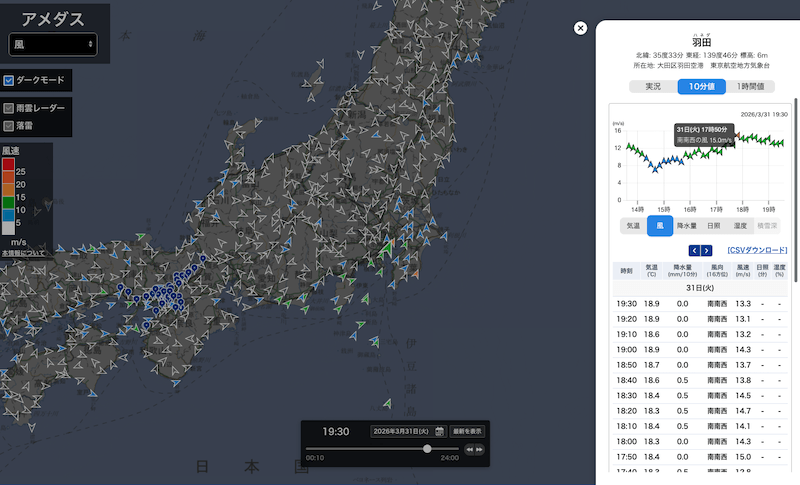
Task: Click the orange wind arrow on chart
Action: pos(737,135)
